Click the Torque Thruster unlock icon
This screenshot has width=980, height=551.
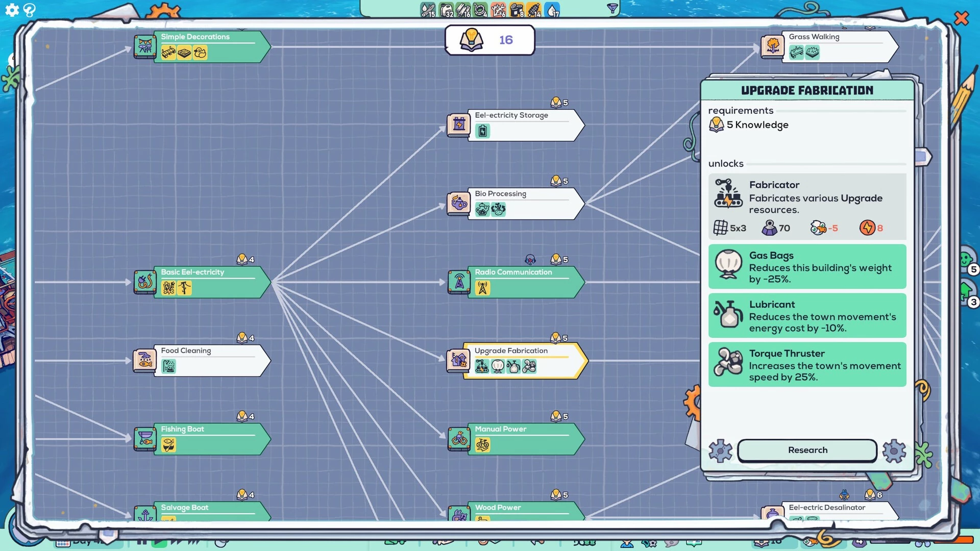728,363
